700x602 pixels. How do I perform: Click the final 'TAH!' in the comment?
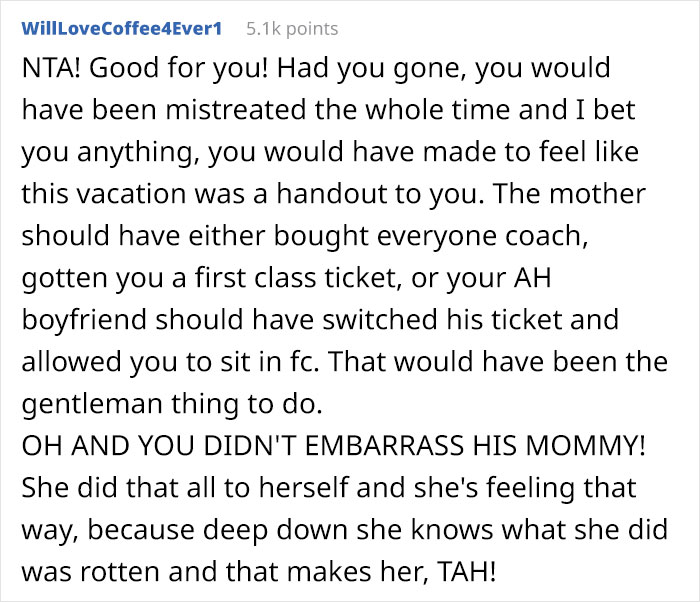[466, 572]
